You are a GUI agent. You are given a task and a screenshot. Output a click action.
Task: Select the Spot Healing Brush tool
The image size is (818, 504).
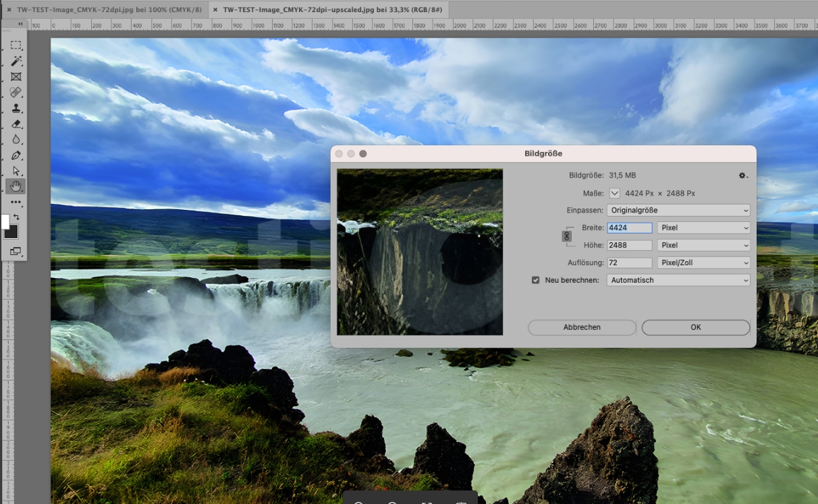(x=16, y=92)
